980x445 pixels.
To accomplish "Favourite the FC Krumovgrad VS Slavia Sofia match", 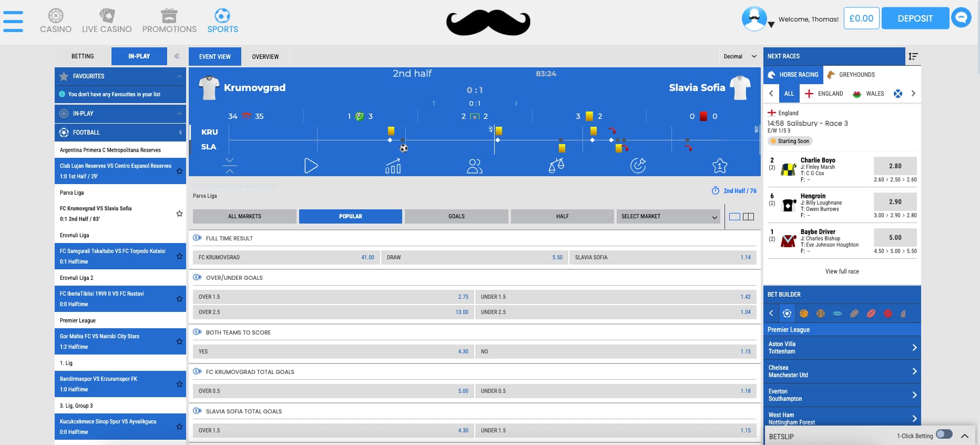I will click(x=179, y=214).
